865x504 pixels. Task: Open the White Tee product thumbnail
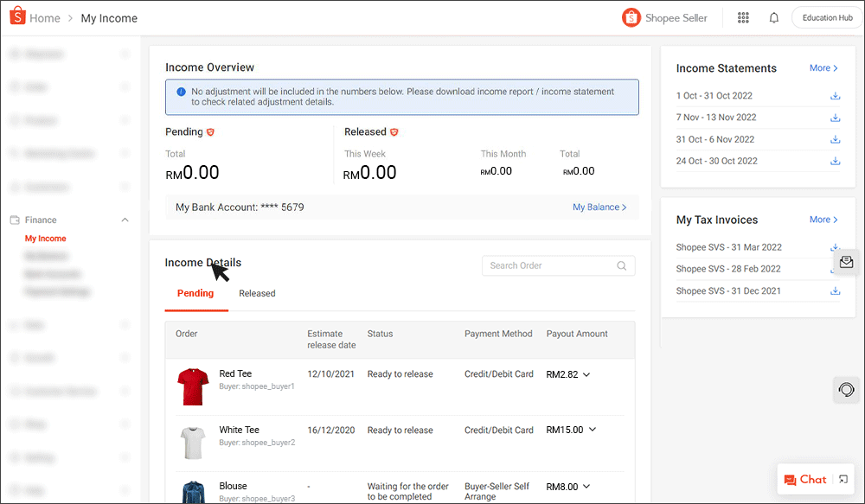click(x=193, y=443)
